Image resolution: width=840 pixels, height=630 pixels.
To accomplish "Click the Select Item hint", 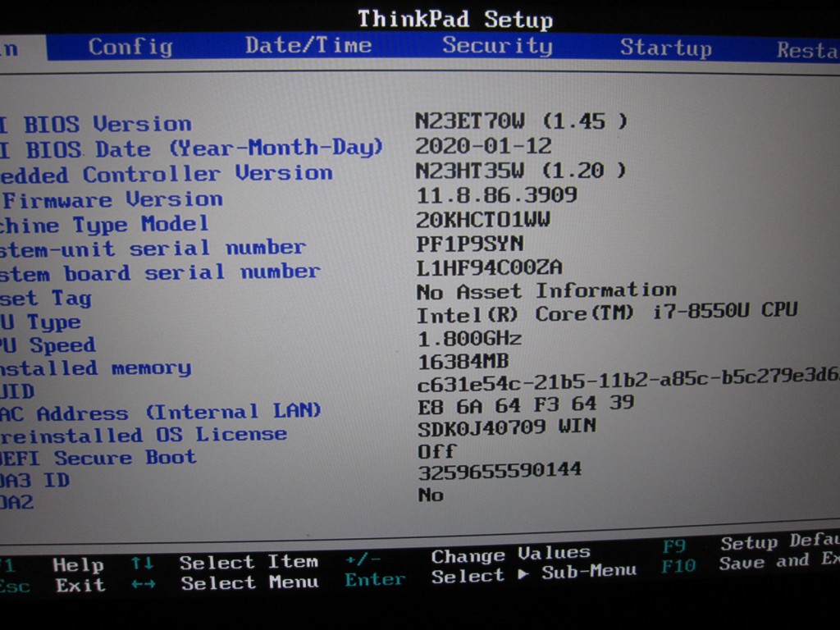I will click(x=249, y=562).
